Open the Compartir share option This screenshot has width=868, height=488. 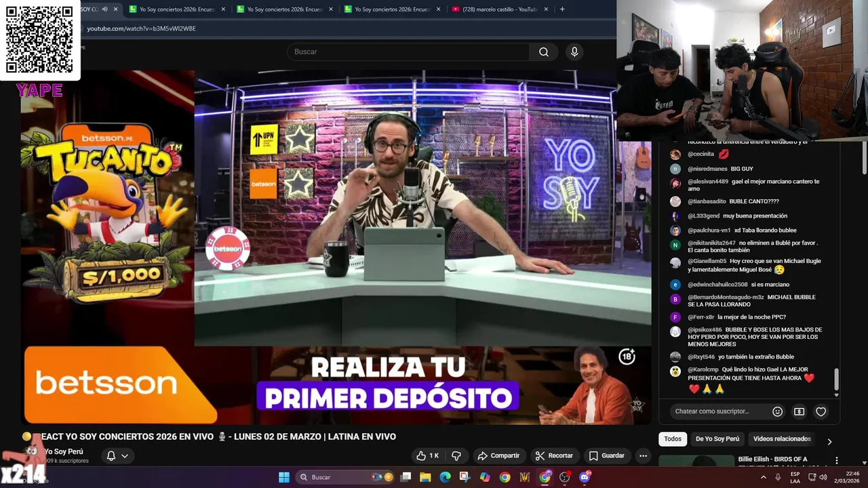498,455
